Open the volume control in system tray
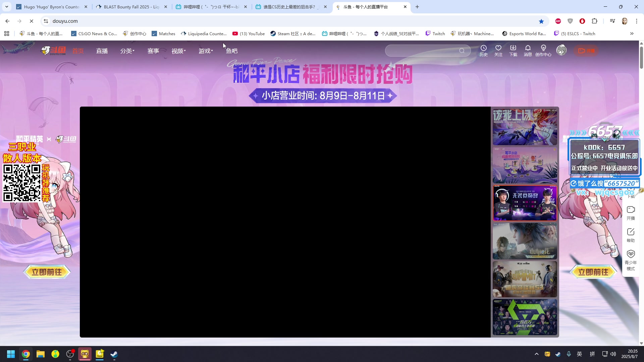644x362 pixels. [x=613, y=354]
